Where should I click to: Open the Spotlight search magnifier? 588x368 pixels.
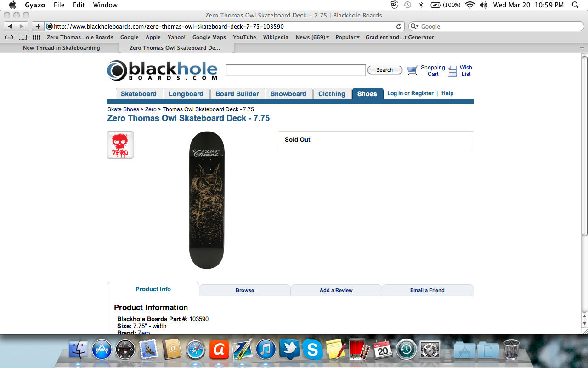point(575,5)
